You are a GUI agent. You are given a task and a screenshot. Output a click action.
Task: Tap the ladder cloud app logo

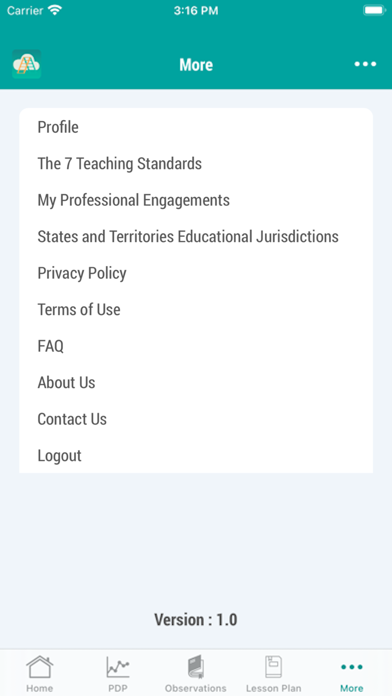click(26, 64)
